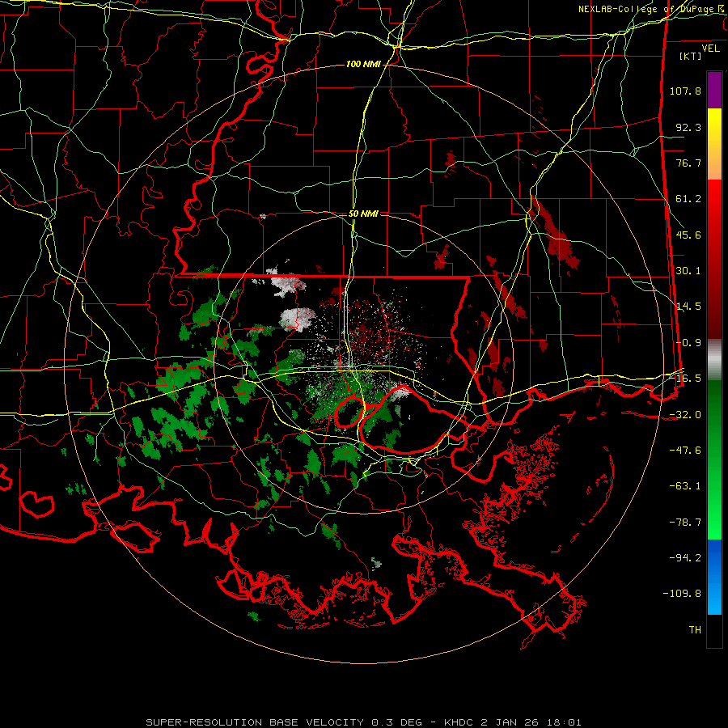Click the 76.7 velocity scale value
728x728 pixels.
coord(688,163)
